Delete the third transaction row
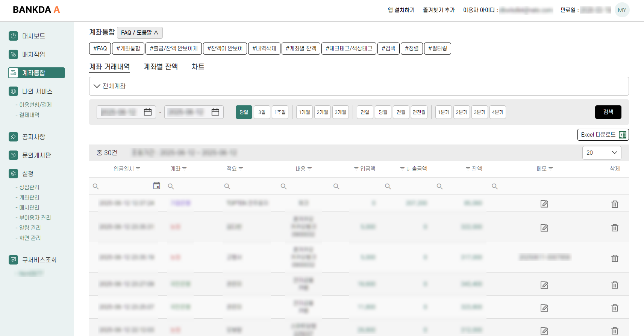Viewport: 644px width, 336px height. pos(615,258)
